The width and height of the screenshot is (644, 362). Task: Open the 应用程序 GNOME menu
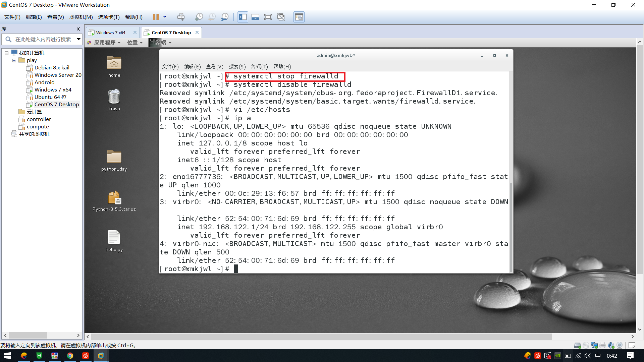pyautogui.click(x=104, y=43)
